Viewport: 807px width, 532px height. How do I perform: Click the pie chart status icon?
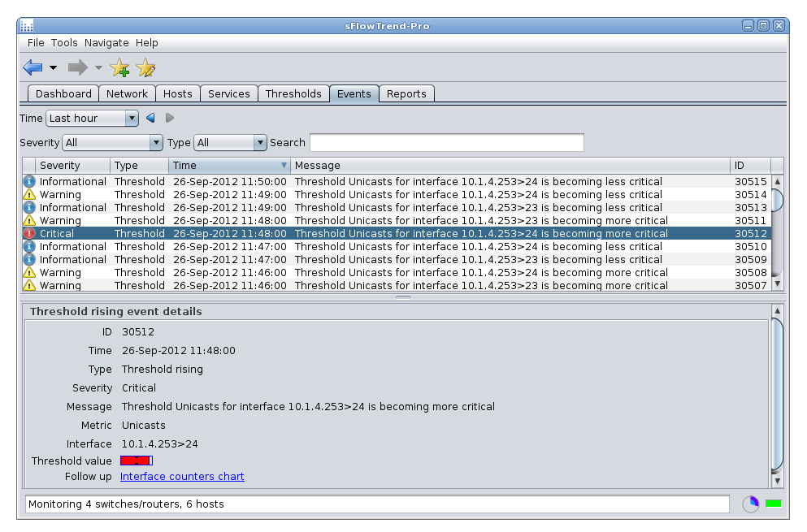point(750,504)
